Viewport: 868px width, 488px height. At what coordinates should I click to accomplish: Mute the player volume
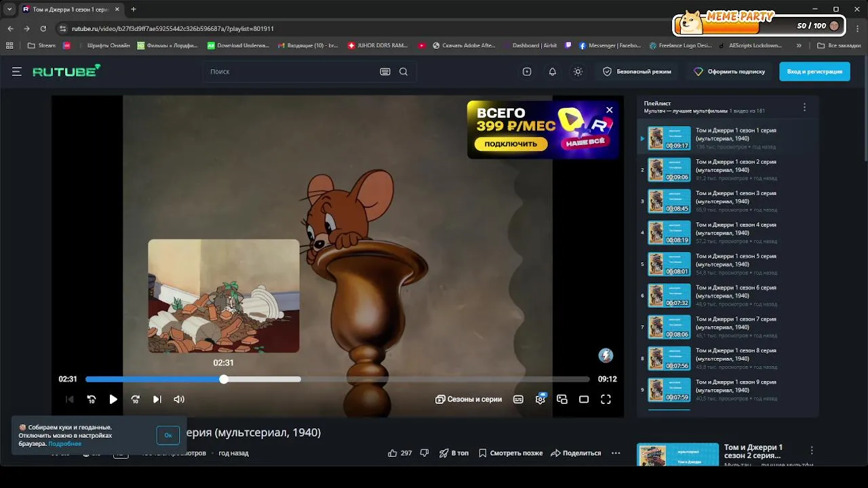pyautogui.click(x=179, y=399)
